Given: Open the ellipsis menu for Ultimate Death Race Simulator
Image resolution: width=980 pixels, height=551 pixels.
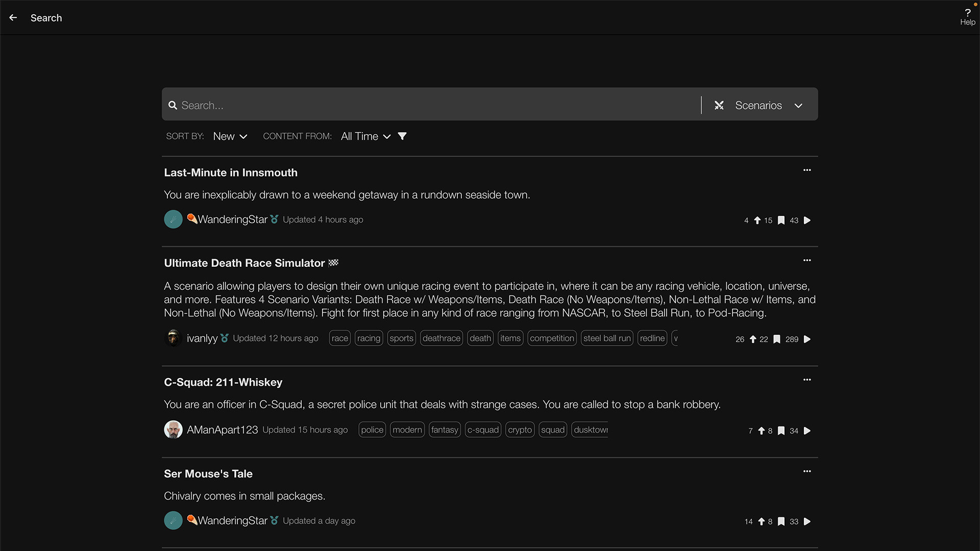Looking at the screenshot, I should (x=807, y=260).
